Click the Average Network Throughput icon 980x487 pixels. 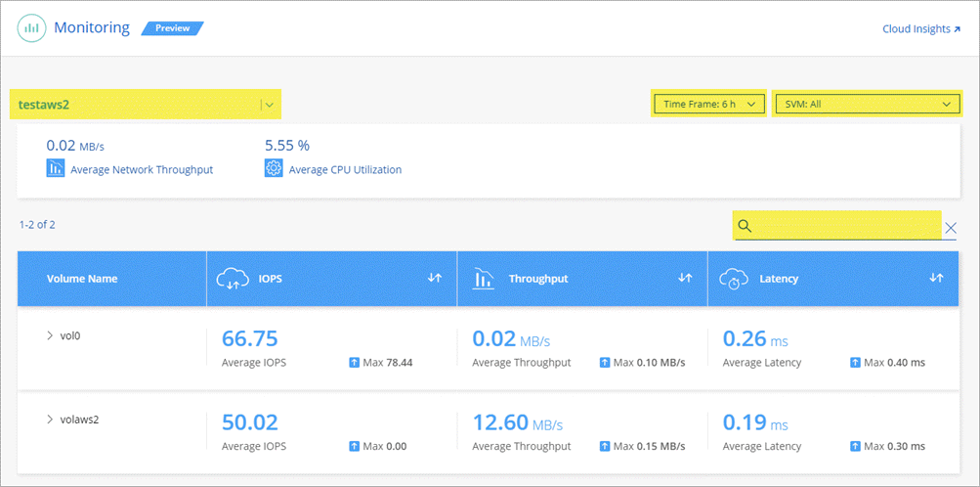tap(56, 168)
